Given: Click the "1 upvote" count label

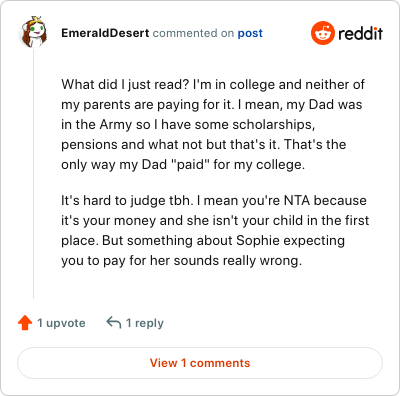Looking at the screenshot, I should [61, 323].
